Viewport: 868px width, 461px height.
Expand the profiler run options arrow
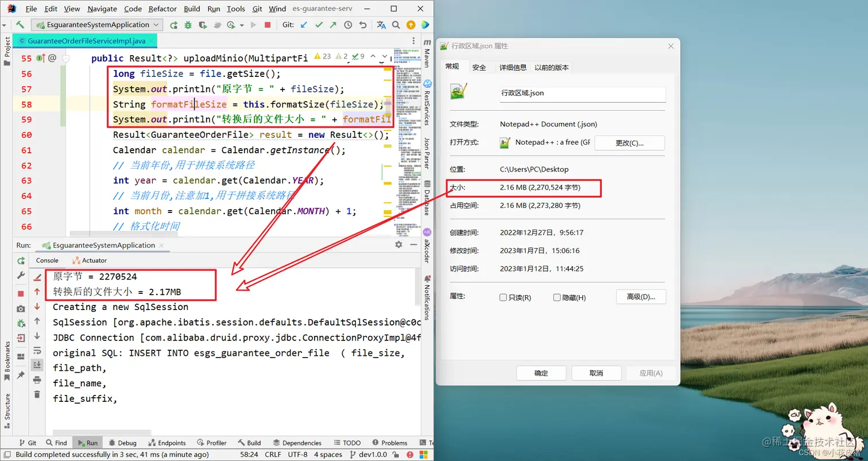(242, 25)
